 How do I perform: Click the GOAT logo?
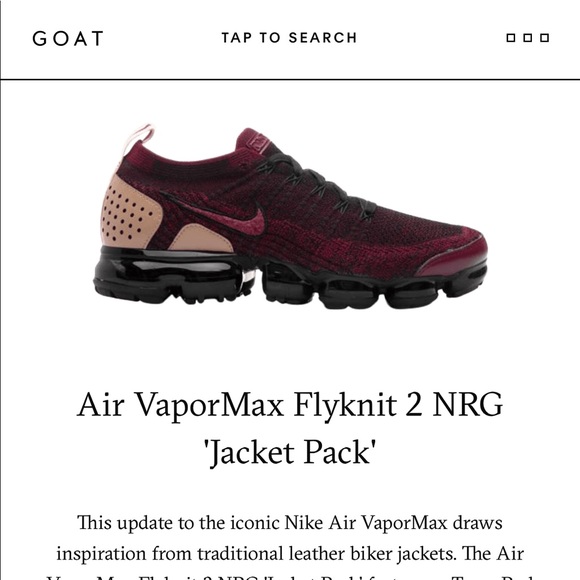(x=68, y=38)
